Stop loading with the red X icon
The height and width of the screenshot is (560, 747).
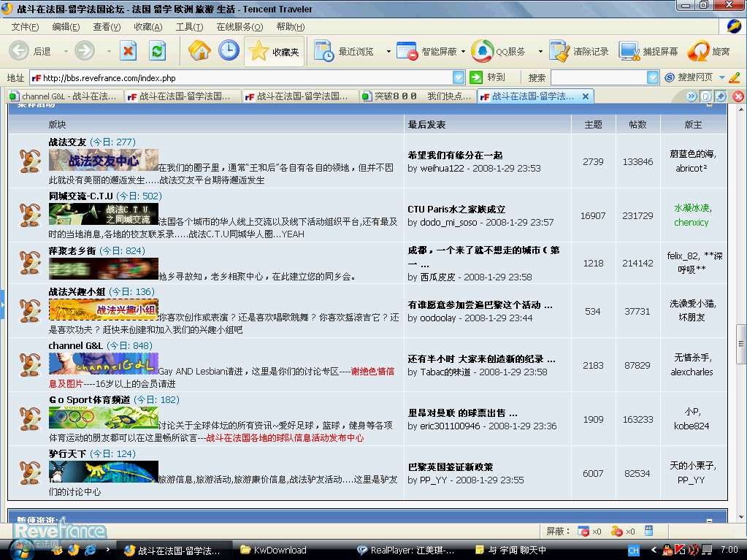[128, 50]
